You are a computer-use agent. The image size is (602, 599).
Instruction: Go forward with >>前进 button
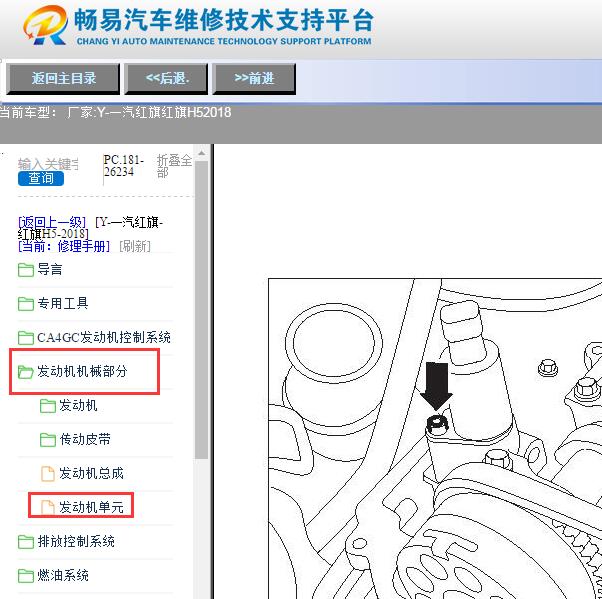pos(254,79)
